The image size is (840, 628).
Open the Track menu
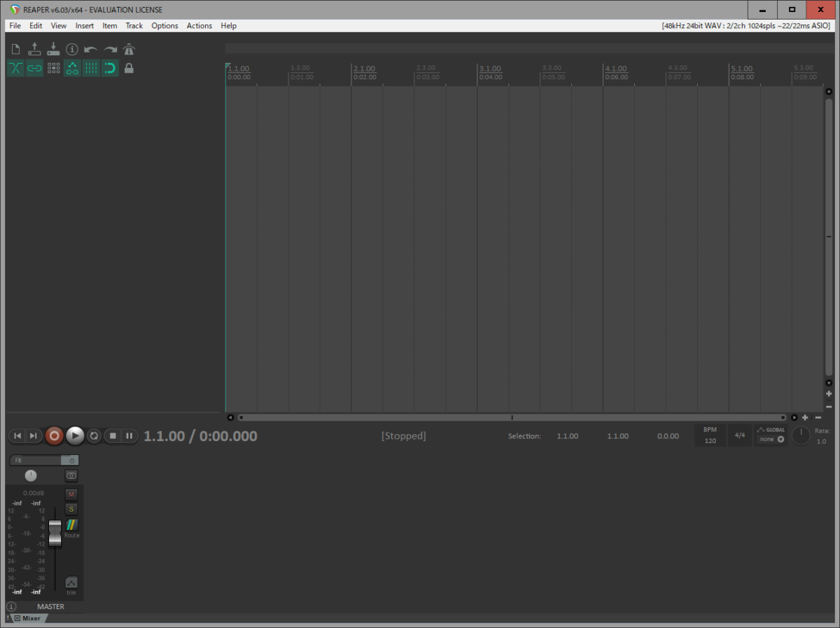(x=134, y=26)
